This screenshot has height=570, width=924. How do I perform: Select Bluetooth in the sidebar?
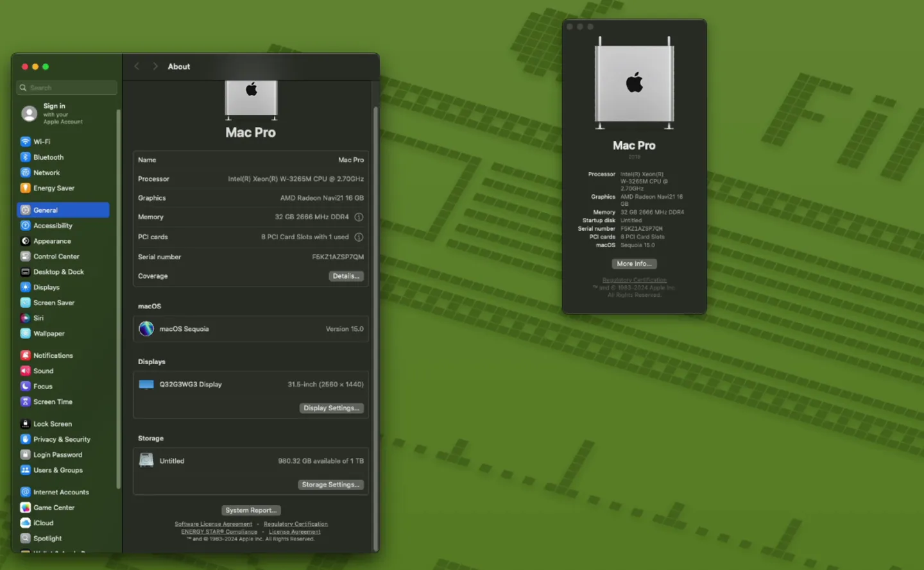tap(48, 157)
